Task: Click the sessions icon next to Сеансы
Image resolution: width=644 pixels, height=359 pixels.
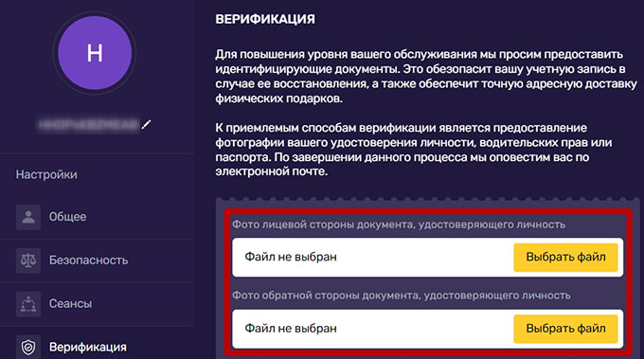Action: pyautogui.click(x=28, y=304)
